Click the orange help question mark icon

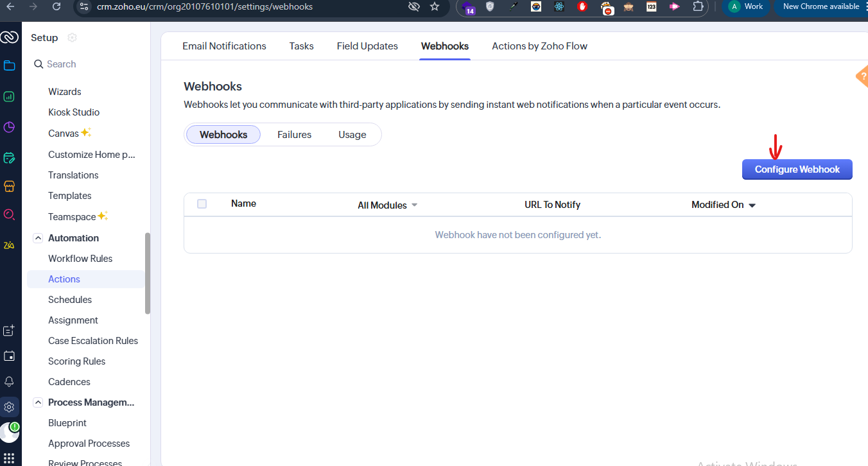point(862,76)
